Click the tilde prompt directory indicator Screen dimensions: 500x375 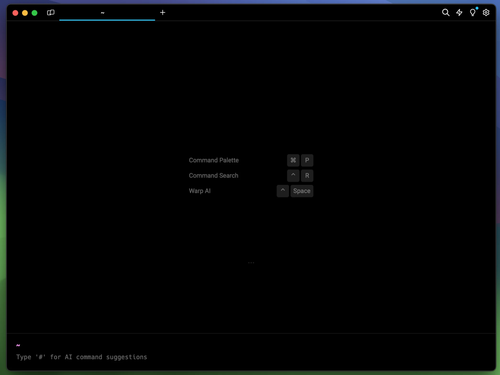pos(18,345)
